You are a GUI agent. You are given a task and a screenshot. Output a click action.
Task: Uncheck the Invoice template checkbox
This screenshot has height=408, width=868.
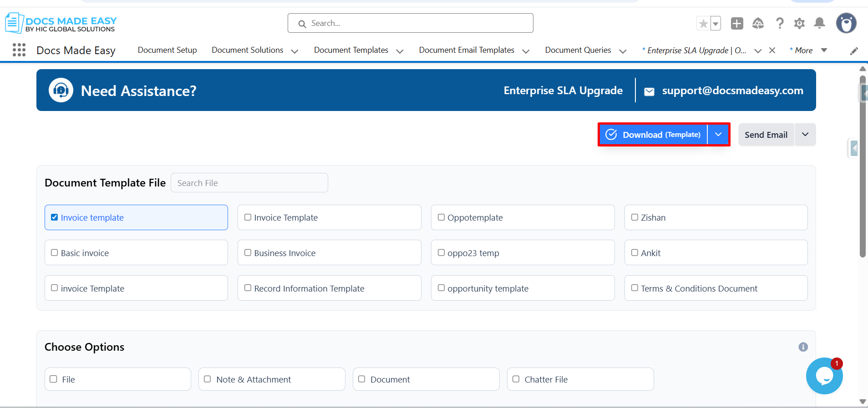(x=54, y=217)
